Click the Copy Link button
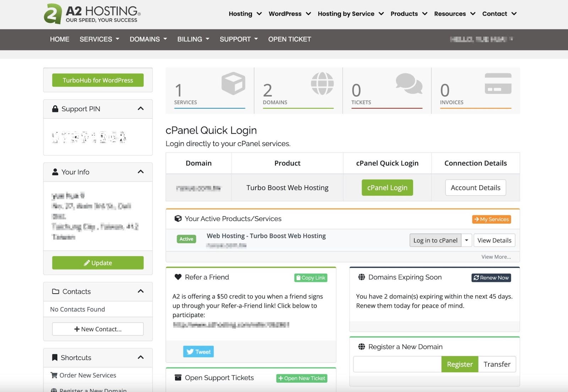Screen dimensions: 568x392 311,278
